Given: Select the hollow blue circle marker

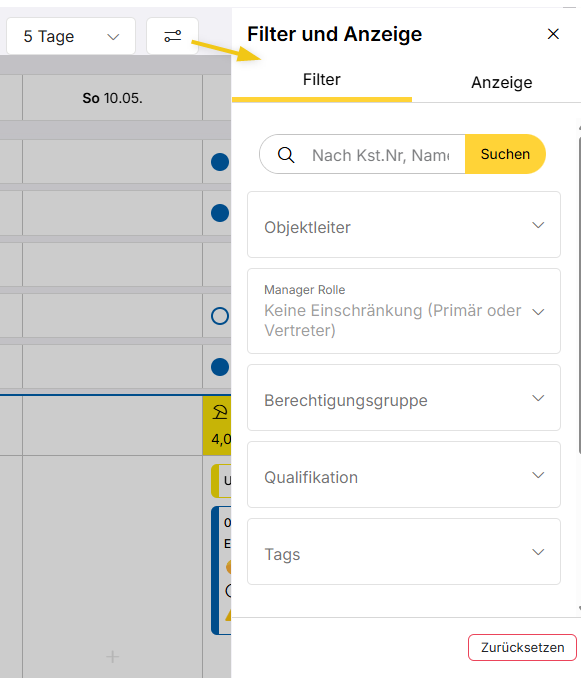Looking at the screenshot, I should (220, 316).
